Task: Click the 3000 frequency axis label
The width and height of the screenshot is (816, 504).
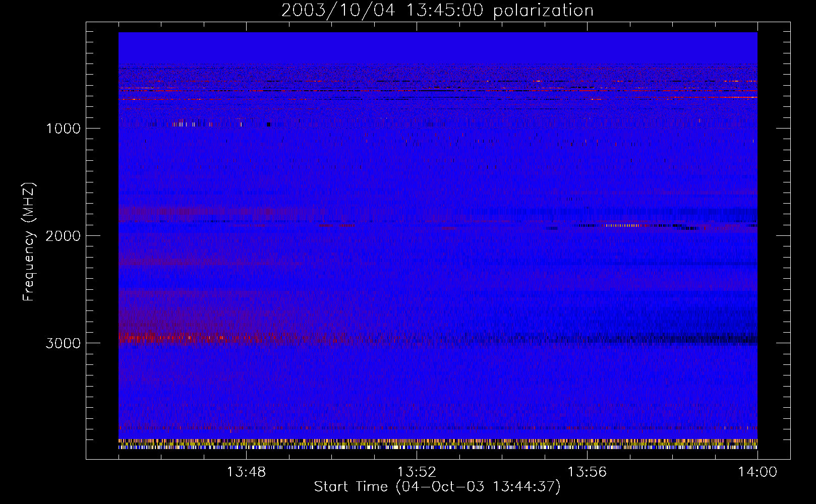Action: (63, 343)
